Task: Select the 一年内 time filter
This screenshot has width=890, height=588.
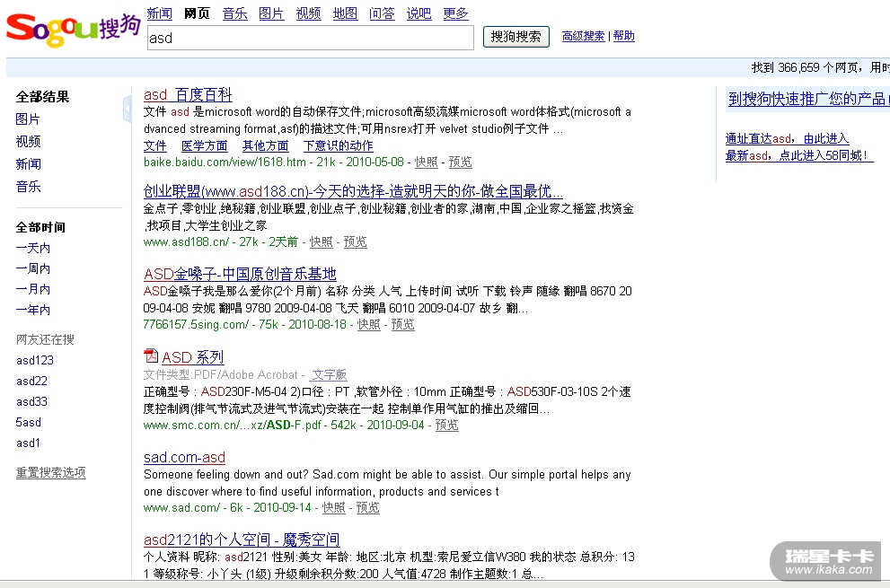Action: (33, 310)
